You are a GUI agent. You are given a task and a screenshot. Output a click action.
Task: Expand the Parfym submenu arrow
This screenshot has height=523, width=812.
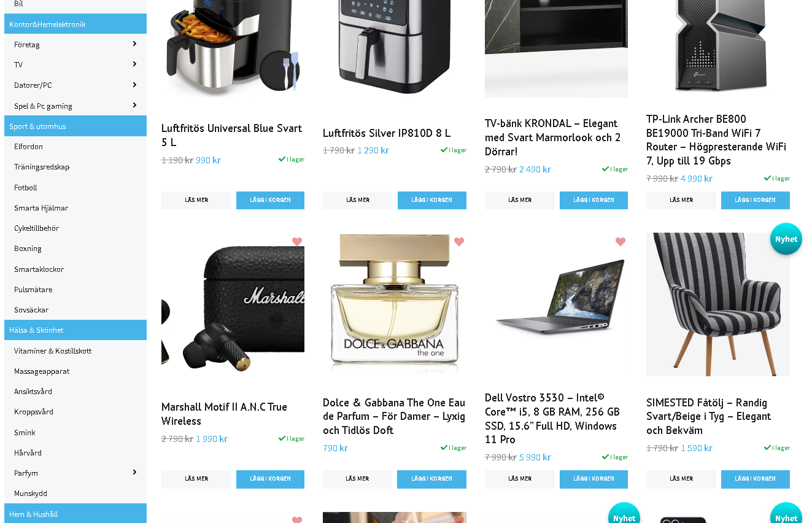[x=134, y=472]
